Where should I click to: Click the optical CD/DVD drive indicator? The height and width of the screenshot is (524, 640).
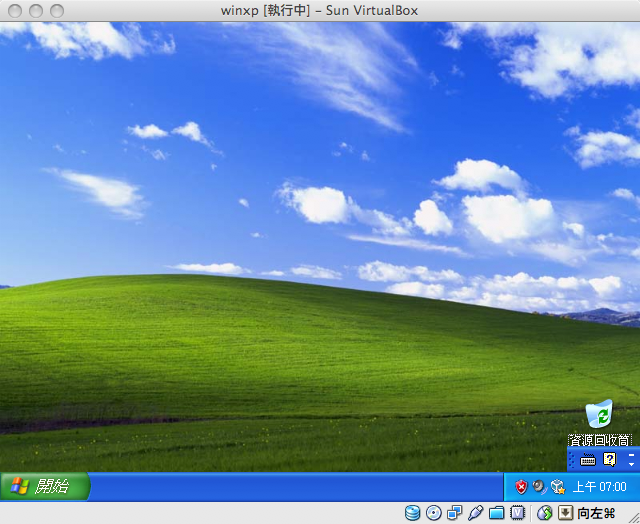pos(433,513)
